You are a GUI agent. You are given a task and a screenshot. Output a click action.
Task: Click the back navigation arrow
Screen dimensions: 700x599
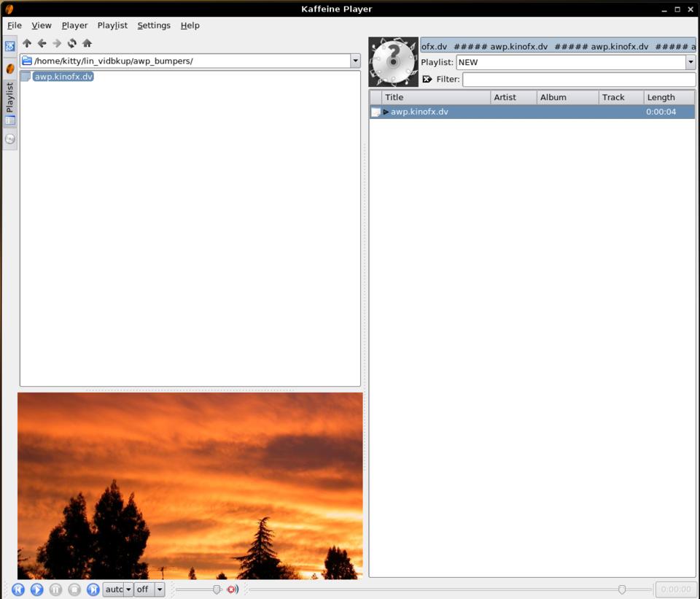click(42, 44)
